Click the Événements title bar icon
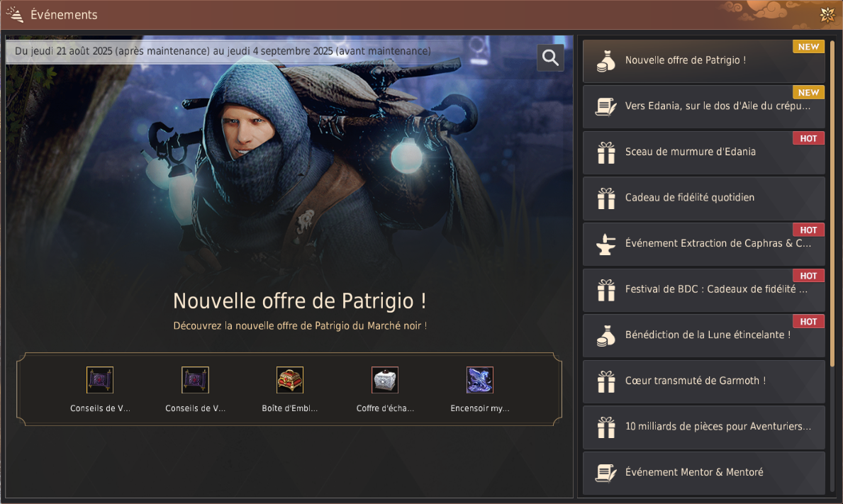The image size is (843, 504). pos(15,14)
